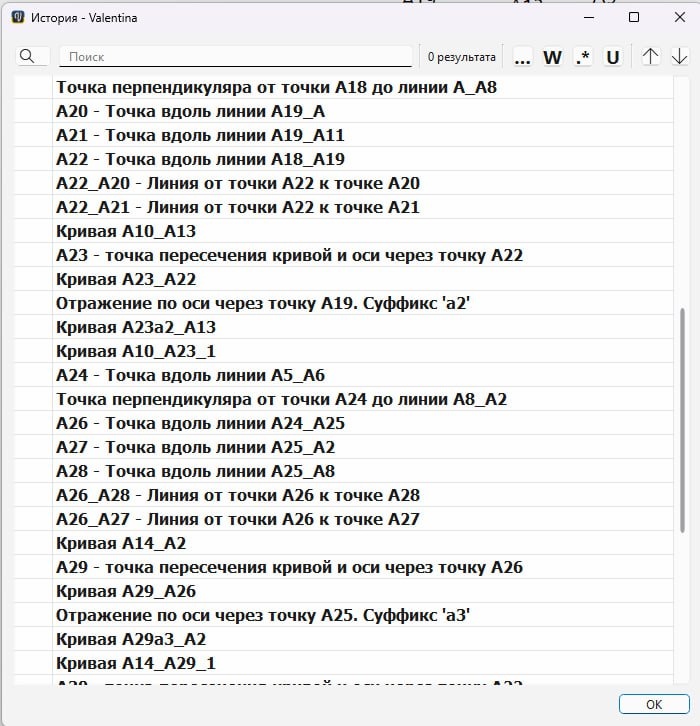The width and height of the screenshot is (700, 726).
Task: Select row 'A26_A27 - Линия от точки A26 к точке A27'
Action: pos(344,519)
